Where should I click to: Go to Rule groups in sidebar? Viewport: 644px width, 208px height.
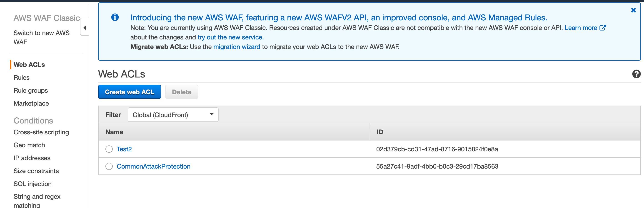pos(30,91)
